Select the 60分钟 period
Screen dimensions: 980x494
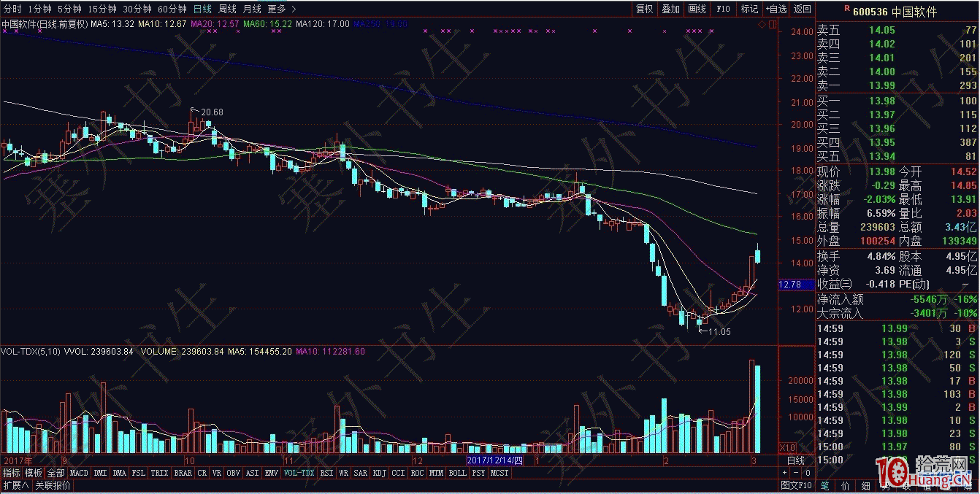point(172,9)
